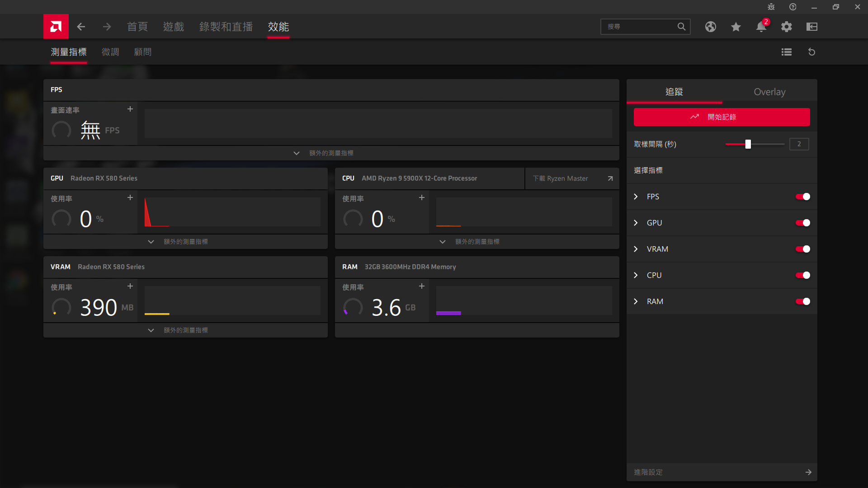Toggle the sidebar panel icon
The width and height of the screenshot is (868, 488).
click(812, 27)
